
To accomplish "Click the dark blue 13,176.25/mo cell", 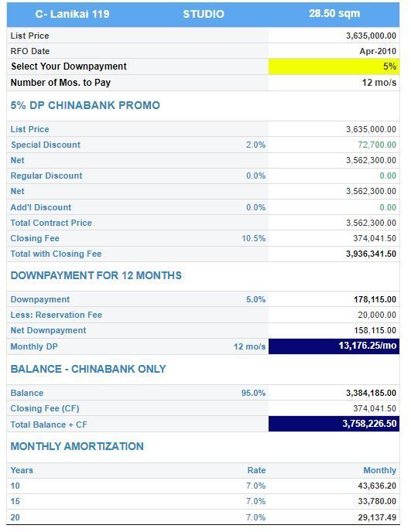I will click(x=334, y=346).
